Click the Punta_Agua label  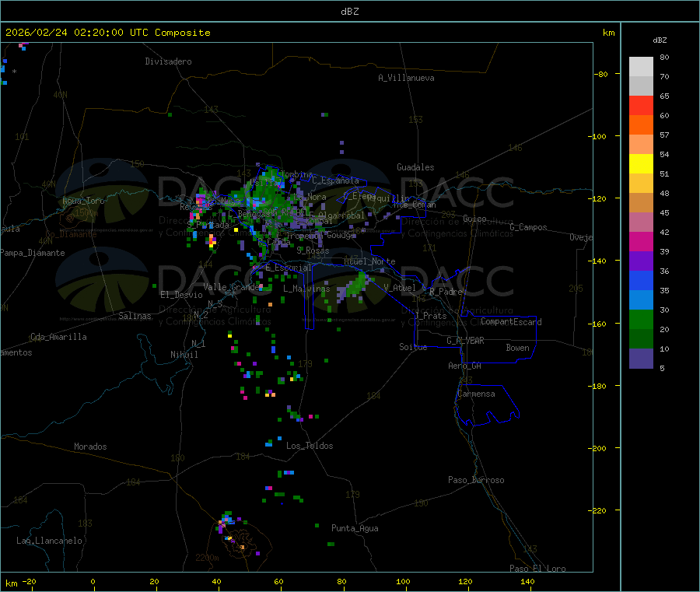tap(355, 528)
